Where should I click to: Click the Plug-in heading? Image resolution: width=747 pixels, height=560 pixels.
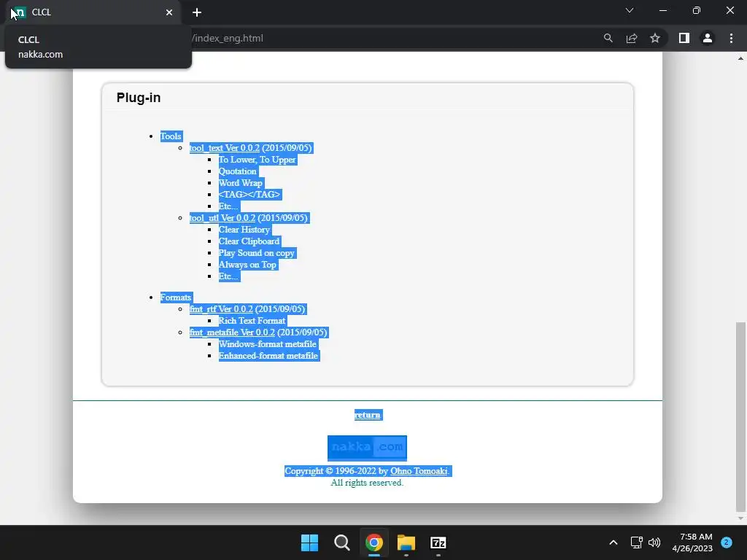click(x=139, y=98)
